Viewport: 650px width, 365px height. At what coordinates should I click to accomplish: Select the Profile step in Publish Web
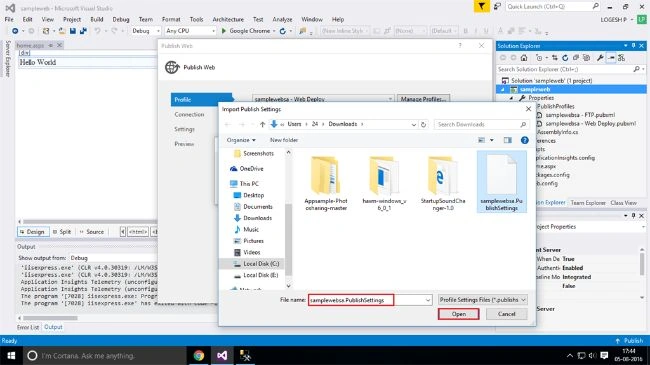tap(201, 100)
